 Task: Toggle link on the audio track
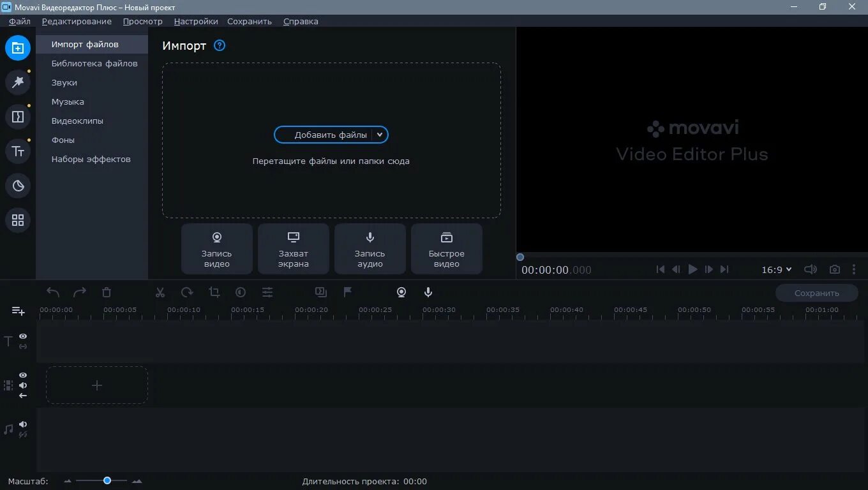click(23, 434)
